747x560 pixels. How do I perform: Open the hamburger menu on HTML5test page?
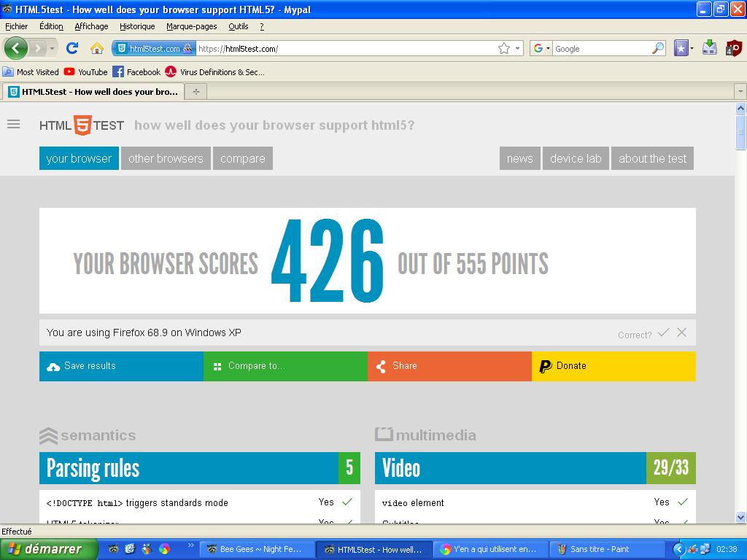[x=13, y=124]
